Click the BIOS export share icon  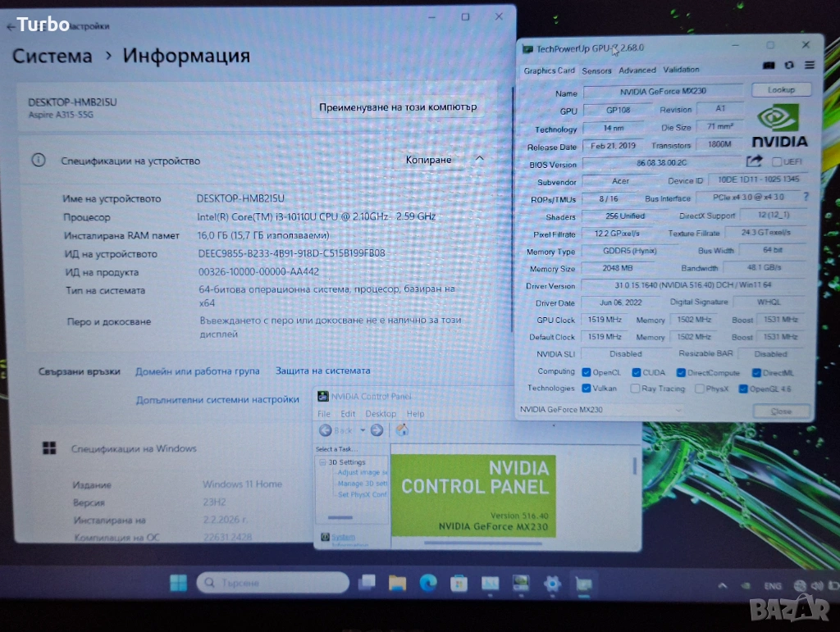click(x=754, y=162)
